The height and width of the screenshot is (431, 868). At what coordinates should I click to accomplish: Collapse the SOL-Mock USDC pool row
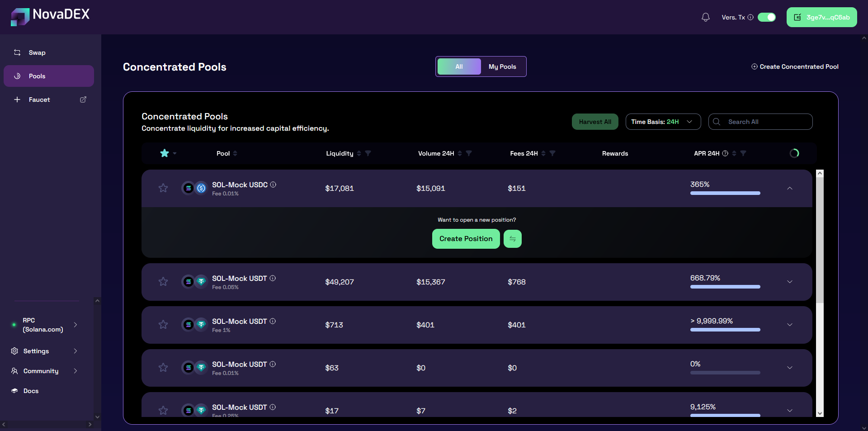point(789,188)
